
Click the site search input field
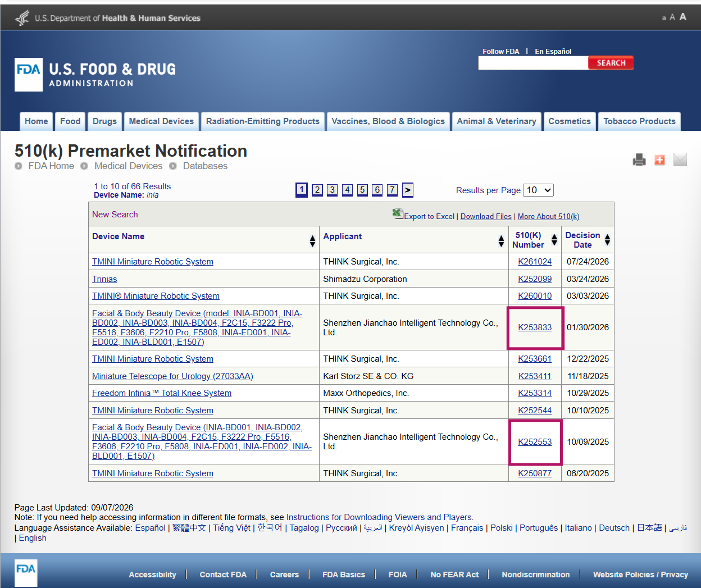pyautogui.click(x=533, y=63)
